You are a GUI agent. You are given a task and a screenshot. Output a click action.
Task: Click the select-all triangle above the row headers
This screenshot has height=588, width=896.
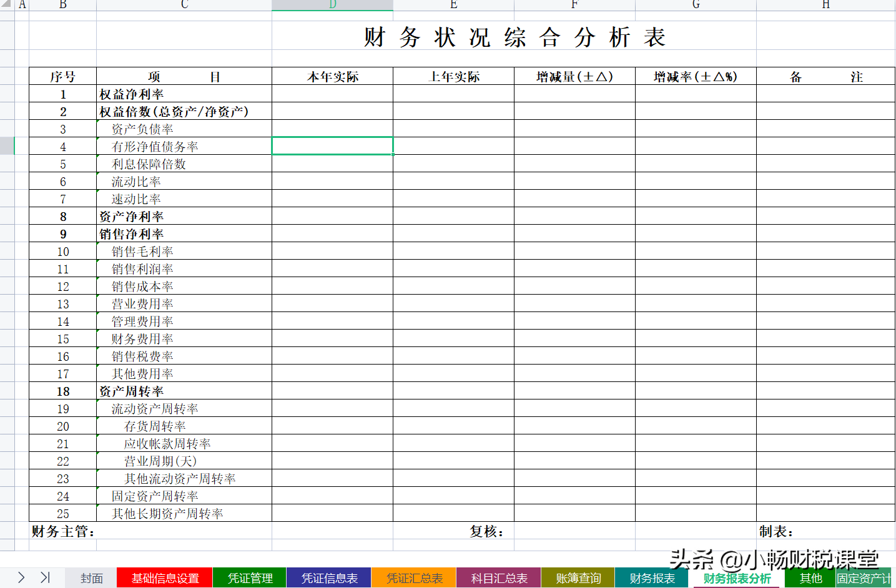click(x=6, y=5)
